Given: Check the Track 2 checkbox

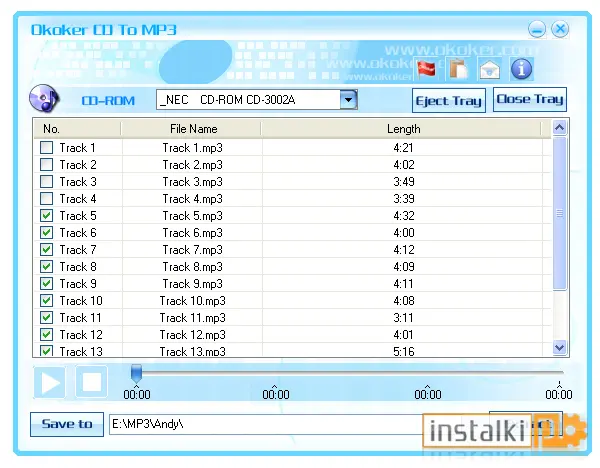Looking at the screenshot, I should 47,165.
